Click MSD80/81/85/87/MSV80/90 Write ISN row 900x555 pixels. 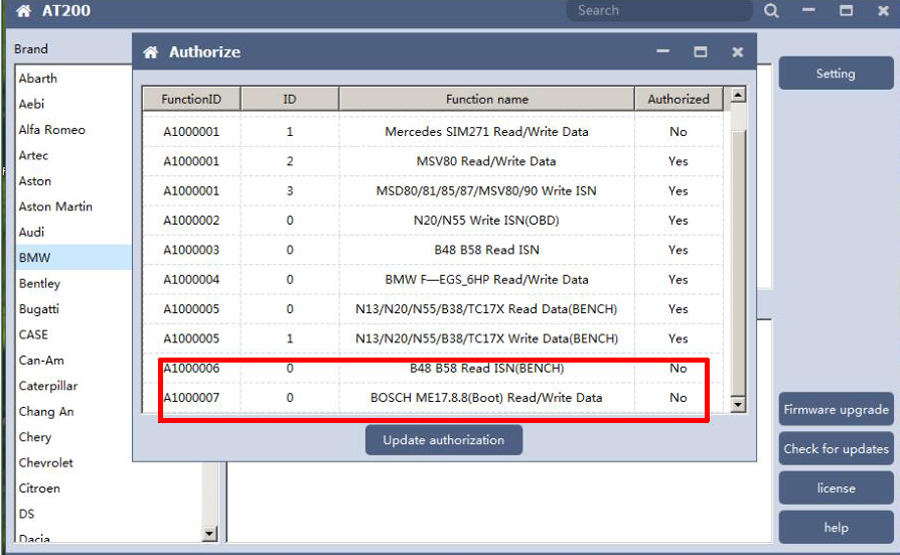[x=433, y=191]
